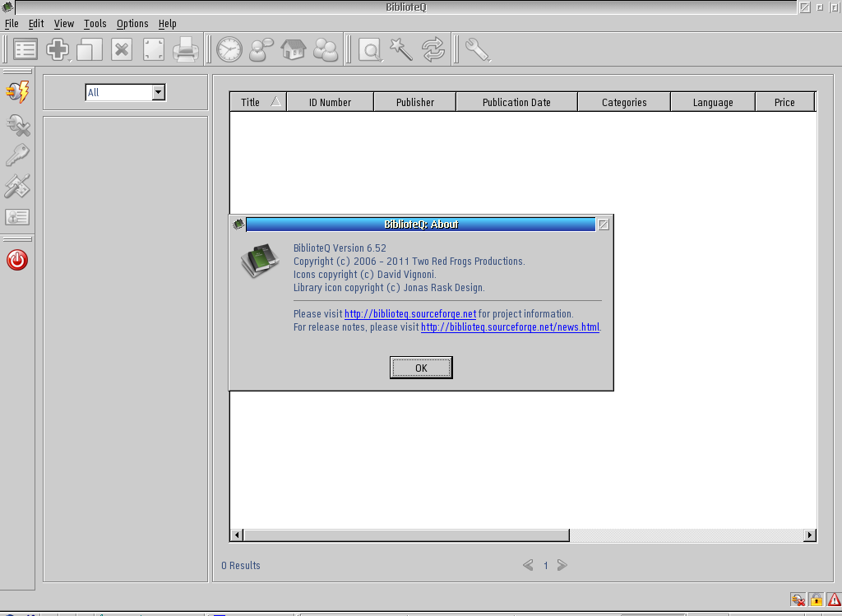Click the X delete icon in toolbar
The image size is (842, 616).
pos(122,49)
